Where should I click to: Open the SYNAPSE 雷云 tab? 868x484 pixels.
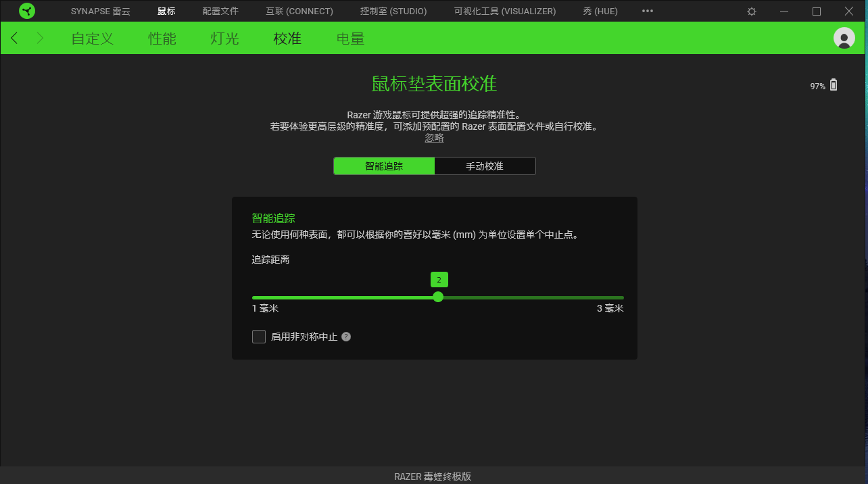pyautogui.click(x=101, y=11)
